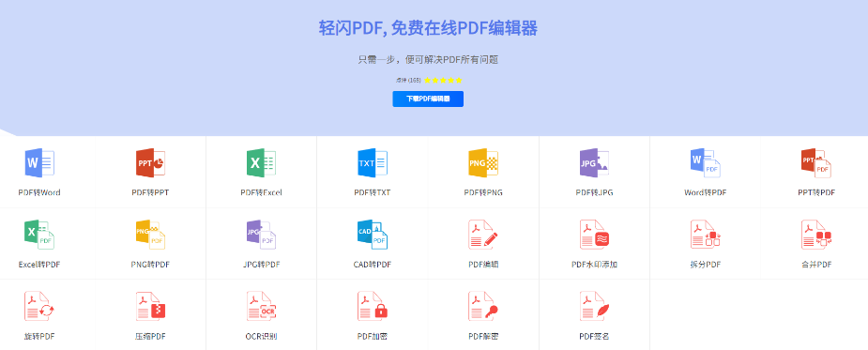Screen dimensions: 868x350
Task: Open the PDF转JPG converter icon
Action: [x=595, y=163]
